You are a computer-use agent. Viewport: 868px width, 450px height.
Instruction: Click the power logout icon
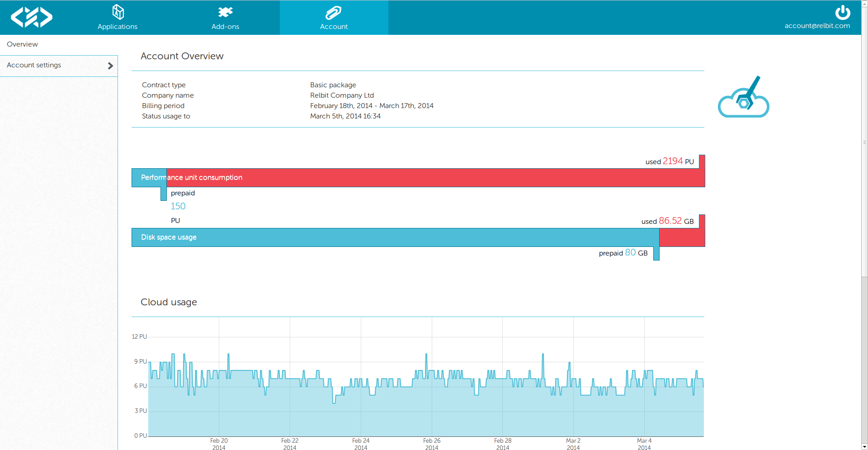pos(842,12)
